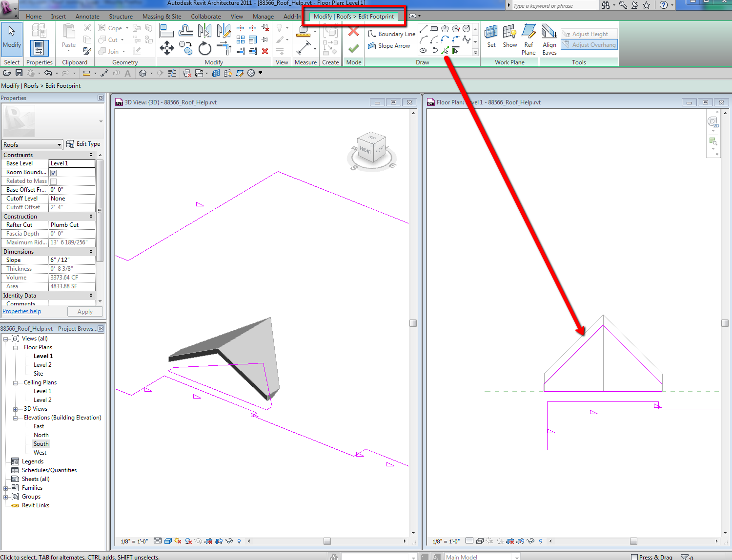The image size is (732, 560).
Task: Open the Default 3D View house icon
Action: [x=142, y=73]
